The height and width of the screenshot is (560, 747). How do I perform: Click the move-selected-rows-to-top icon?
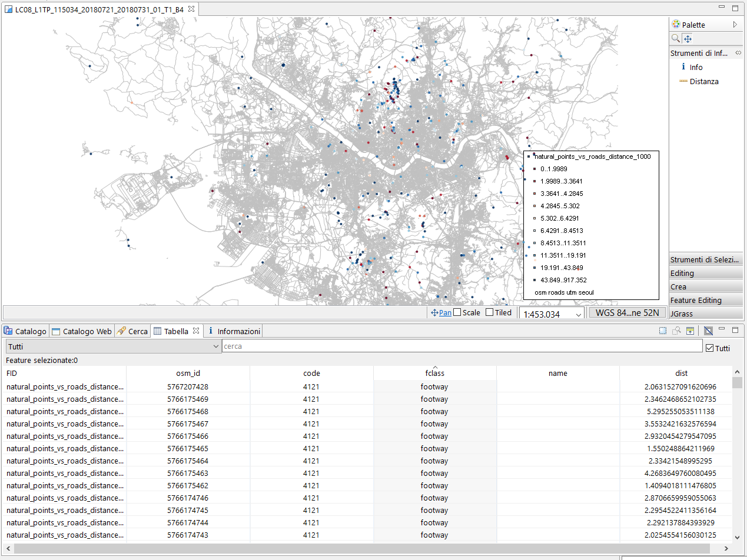(x=690, y=331)
